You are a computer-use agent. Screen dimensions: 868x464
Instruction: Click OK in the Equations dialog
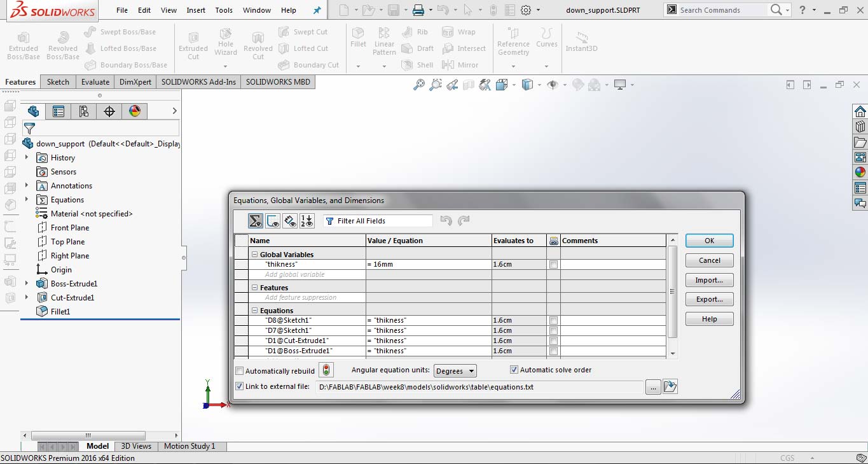pos(710,241)
